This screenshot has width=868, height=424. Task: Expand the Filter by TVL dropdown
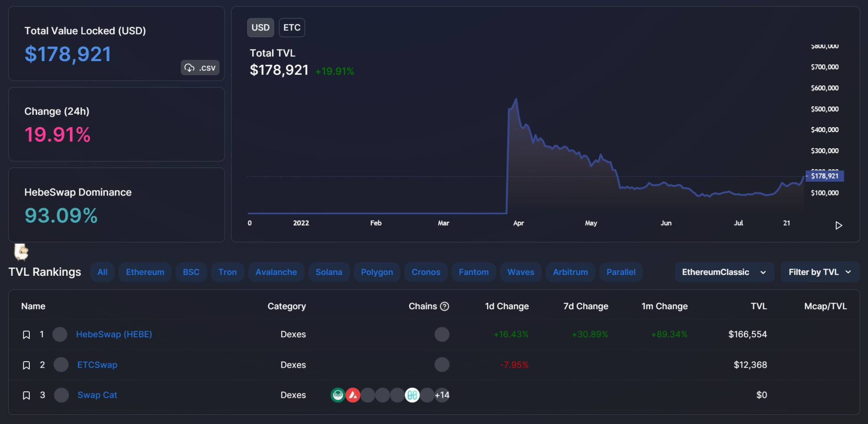tap(819, 272)
